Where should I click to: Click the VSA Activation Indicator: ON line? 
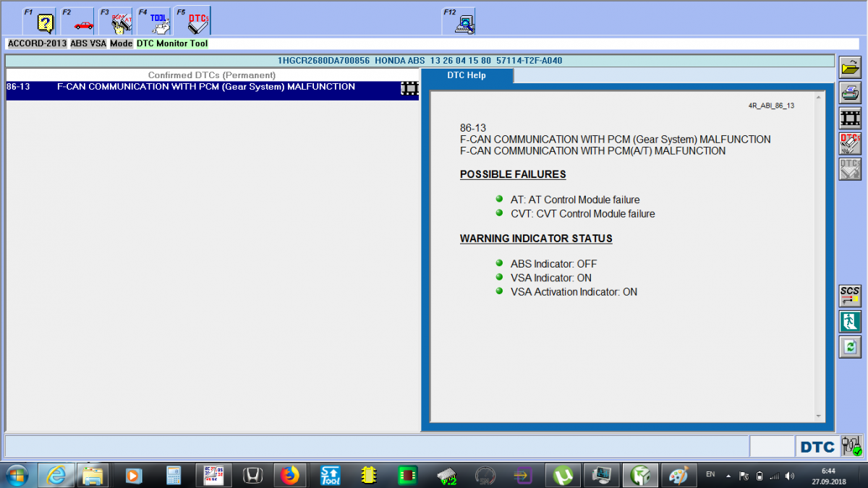point(574,292)
